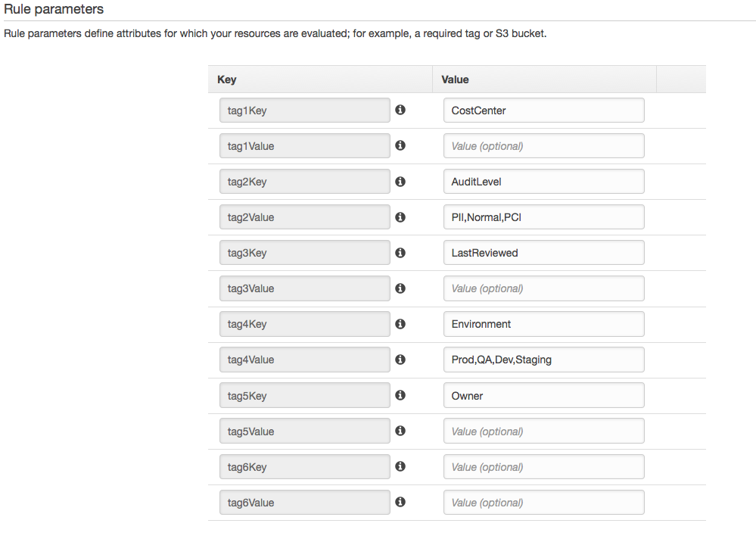
Task: Click the info icon beside tag1Key
Action: (x=400, y=110)
